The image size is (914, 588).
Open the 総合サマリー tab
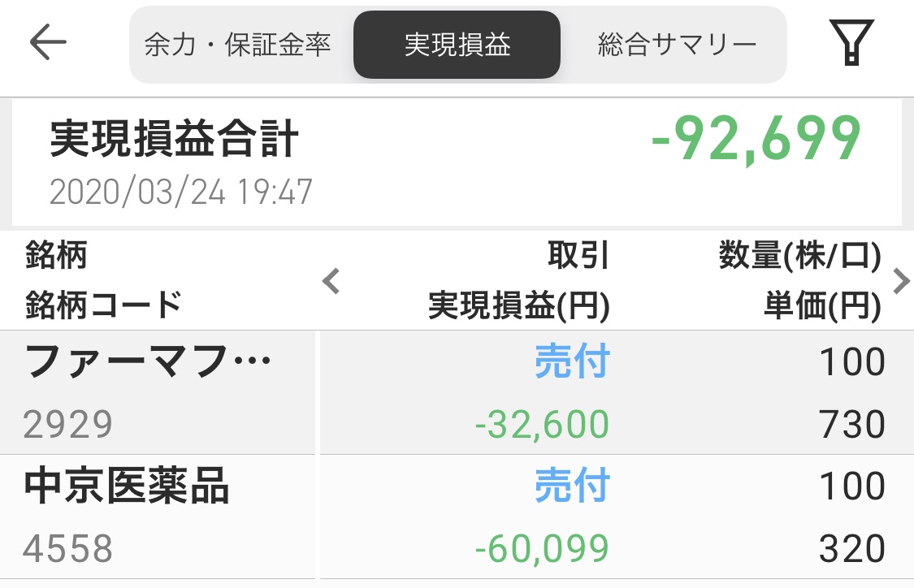tap(678, 45)
